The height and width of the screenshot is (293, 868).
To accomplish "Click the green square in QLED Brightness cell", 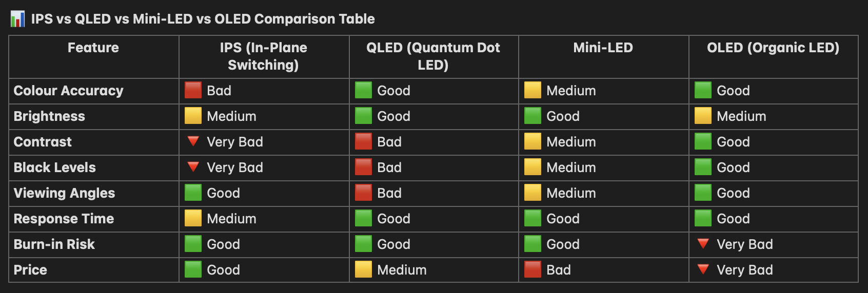I will pos(363,116).
